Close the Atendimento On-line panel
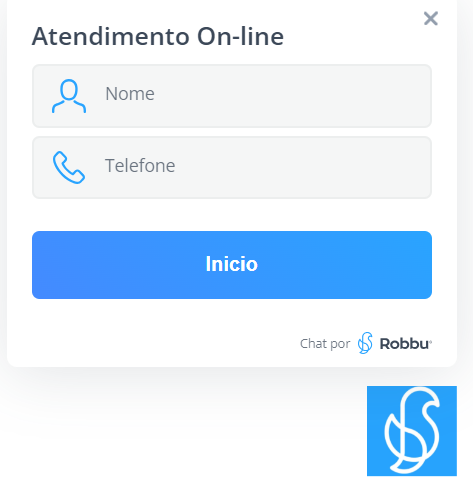 pyautogui.click(x=431, y=18)
